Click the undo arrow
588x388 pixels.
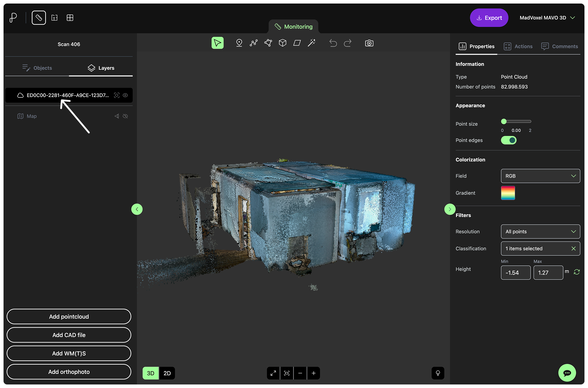click(x=333, y=43)
